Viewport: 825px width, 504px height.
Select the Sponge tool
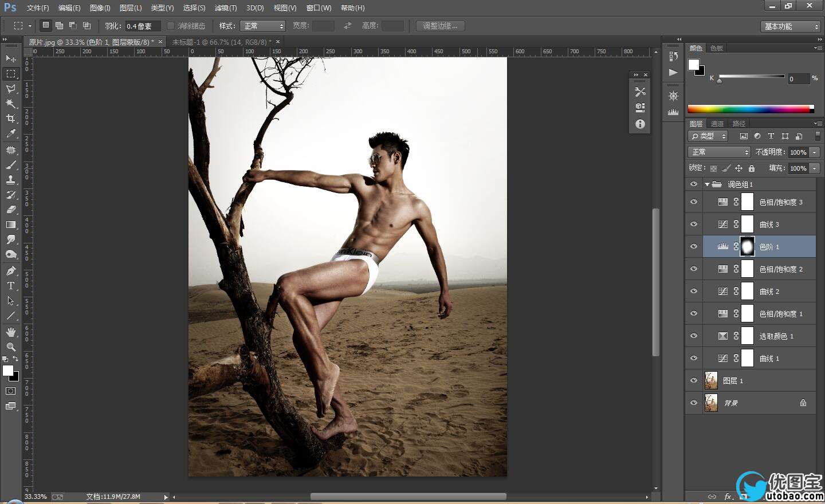click(11, 254)
